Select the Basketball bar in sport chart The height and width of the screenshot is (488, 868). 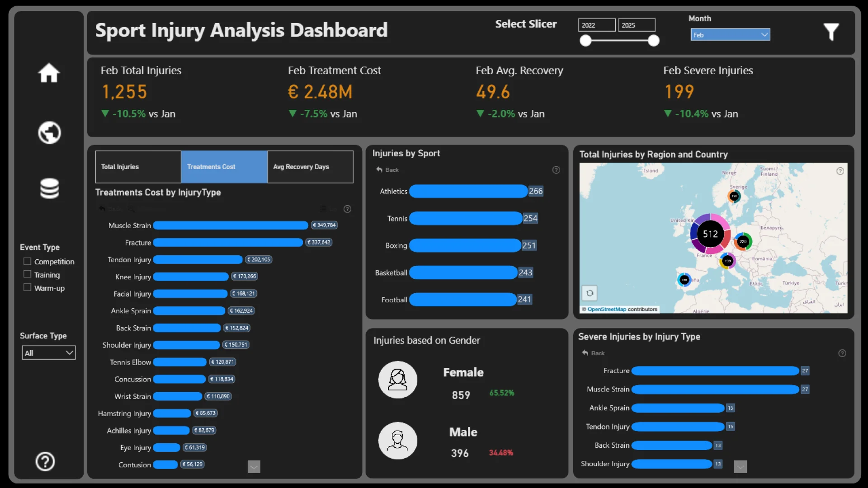[x=463, y=272]
